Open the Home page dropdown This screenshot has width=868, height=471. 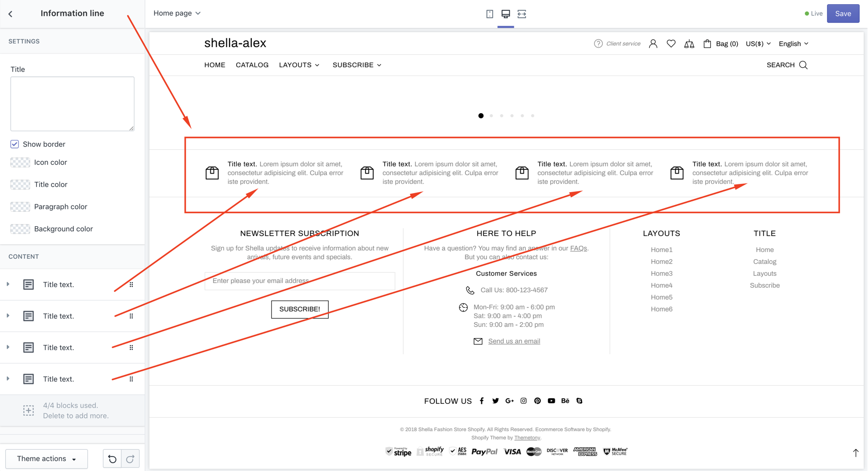pos(177,13)
